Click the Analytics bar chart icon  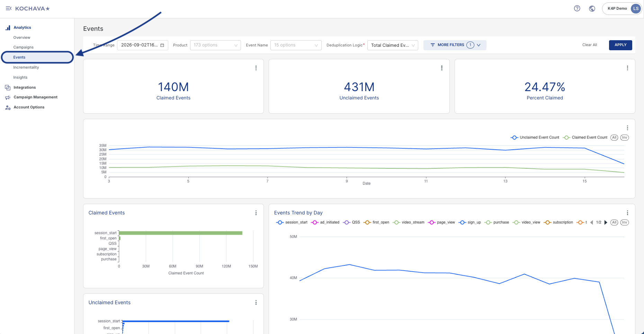click(8, 28)
